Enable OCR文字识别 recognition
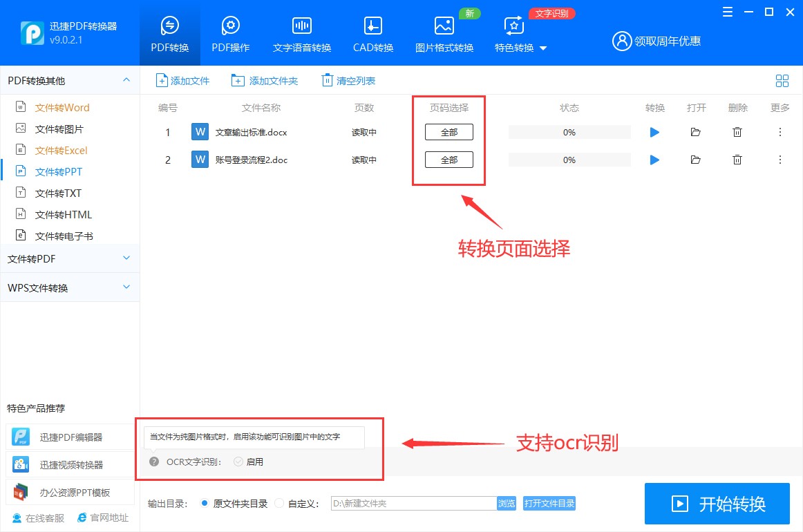The image size is (803, 532). click(238, 462)
